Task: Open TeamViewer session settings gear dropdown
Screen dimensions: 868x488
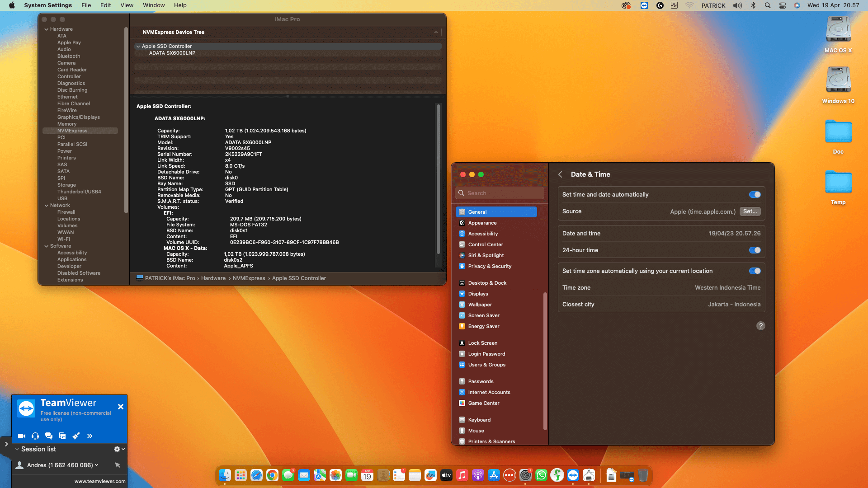Action: click(x=119, y=449)
